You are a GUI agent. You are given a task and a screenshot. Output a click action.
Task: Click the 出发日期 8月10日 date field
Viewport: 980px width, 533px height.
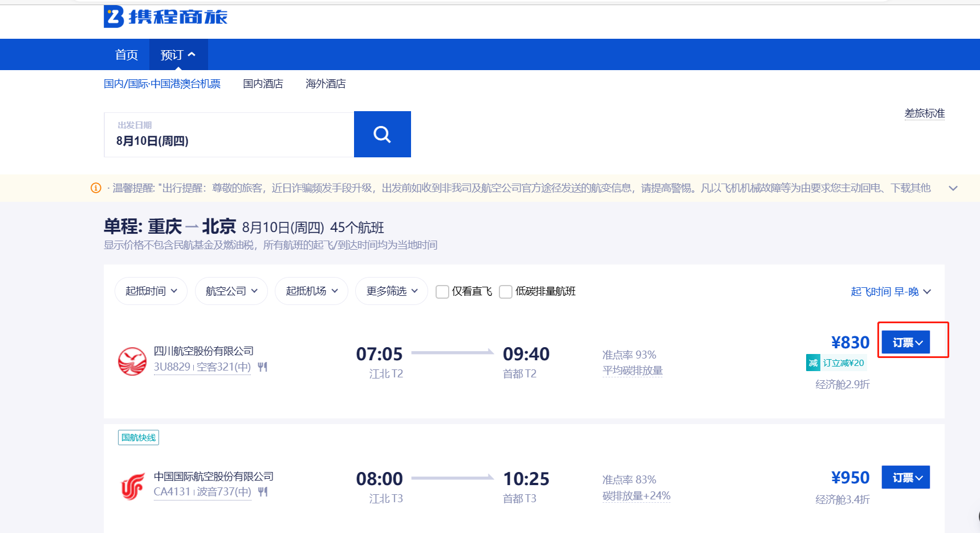point(229,135)
